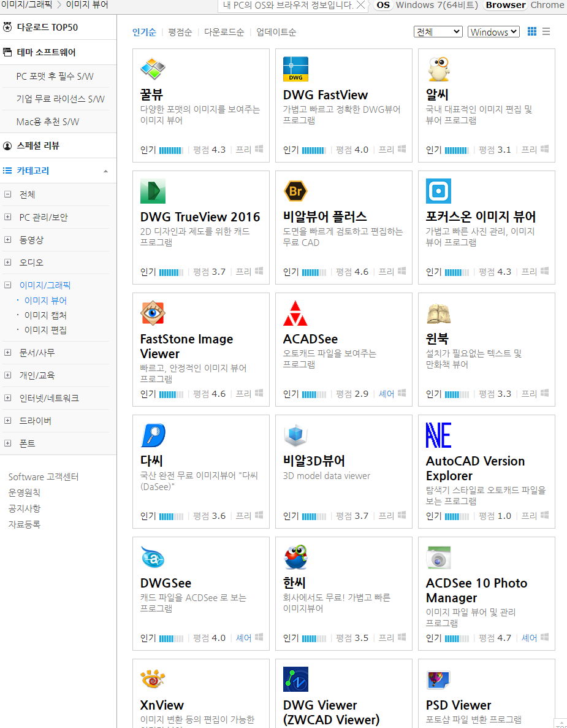Open the 꿀뷰 app icon
This screenshot has width=567, height=728.
pyautogui.click(x=153, y=69)
